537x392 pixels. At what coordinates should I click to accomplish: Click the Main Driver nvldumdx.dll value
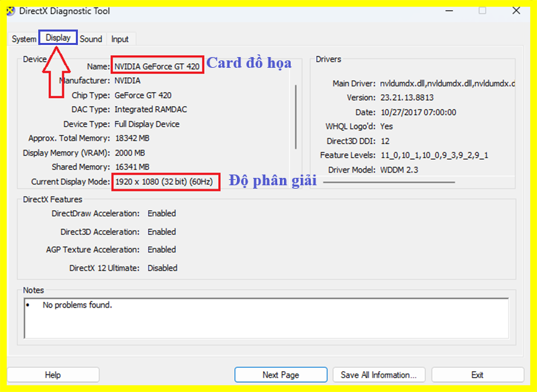(448, 83)
